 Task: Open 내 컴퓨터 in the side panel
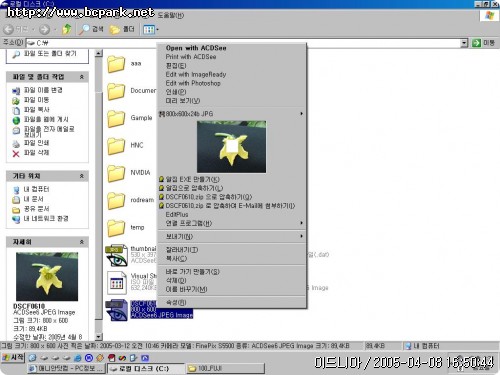pos(31,189)
